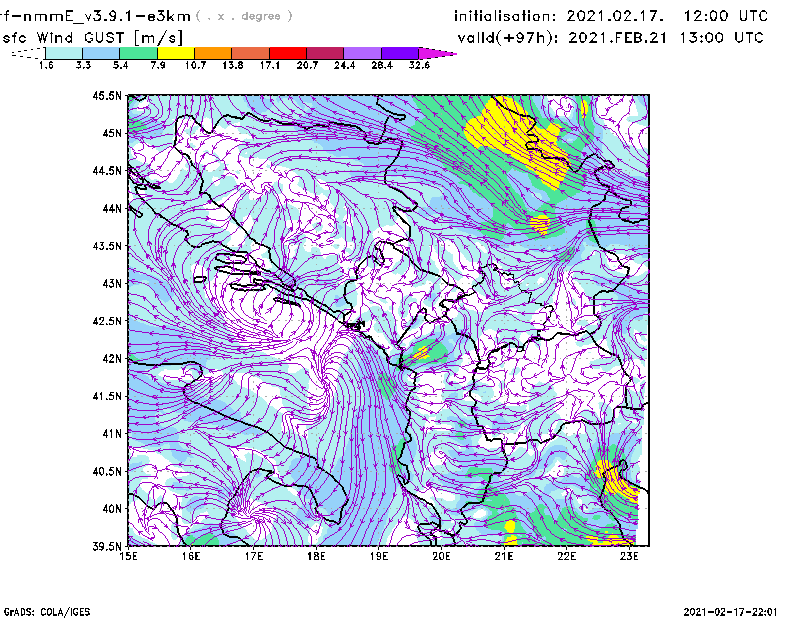The width and height of the screenshot is (800, 618).
Task: Click the valid time '13:00 UTC'
Action: point(721,38)
